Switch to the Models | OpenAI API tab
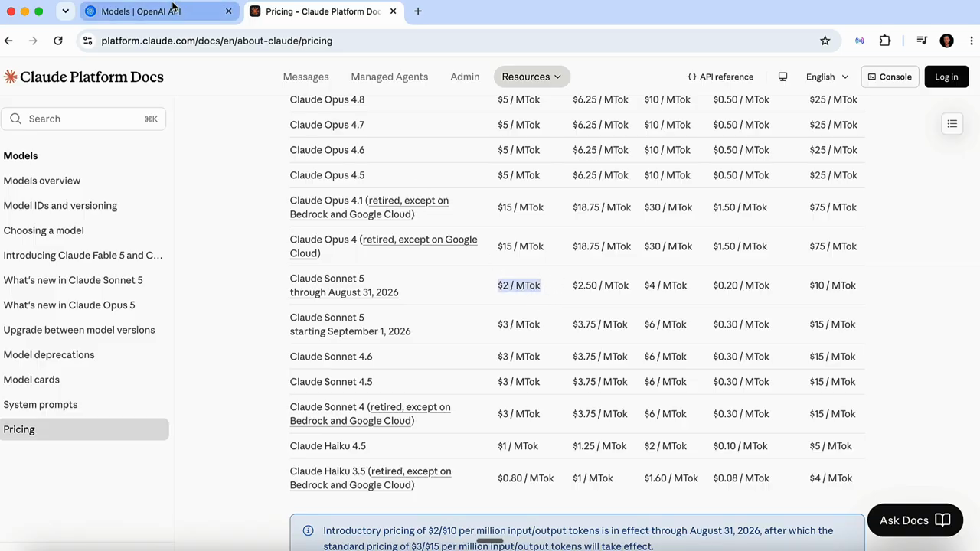This screenshot has height=551, width=980. click(158, 11)
